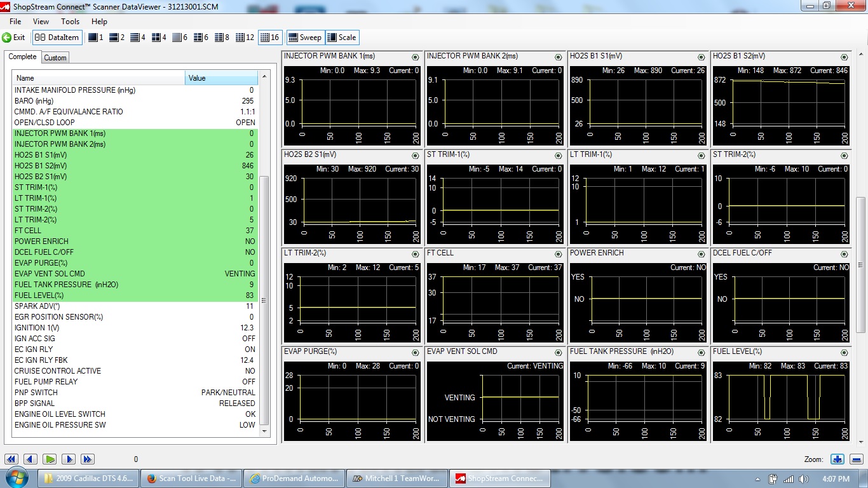868x488 pixels.
Task: Toggle options on HO2S B1 S1 graph
Action: [x=701, y=57]
